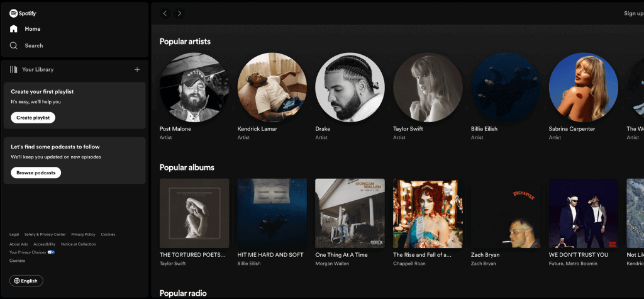Screen dimensions: 644x299
Task: Open Taylor Swift artist picture
Action: point(428,87)
